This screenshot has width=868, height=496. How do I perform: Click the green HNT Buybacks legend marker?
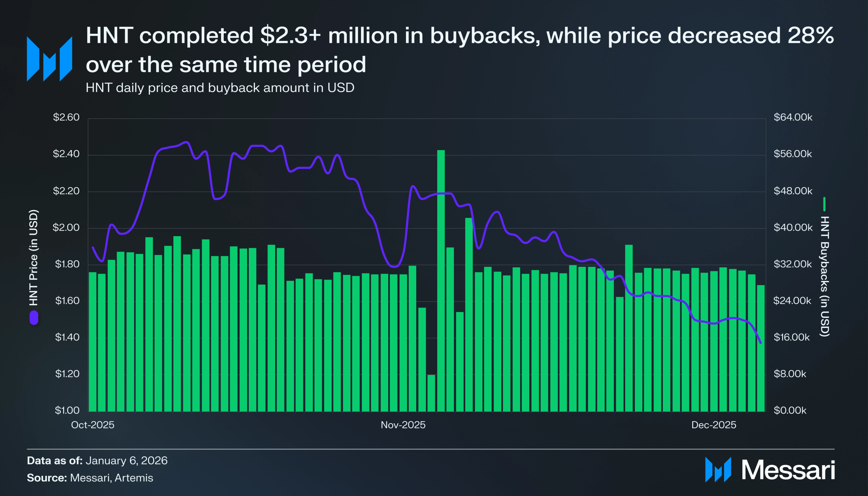tap(824, 204)
